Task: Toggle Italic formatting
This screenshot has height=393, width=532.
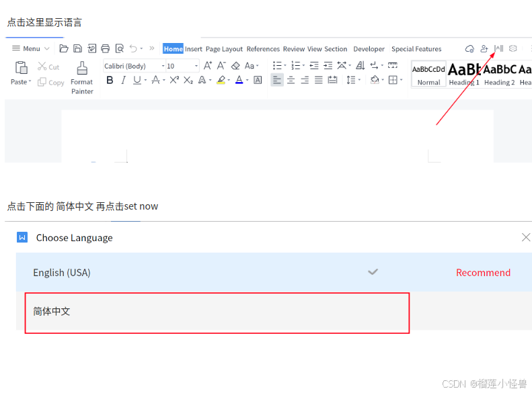Action: coord(123,81)
